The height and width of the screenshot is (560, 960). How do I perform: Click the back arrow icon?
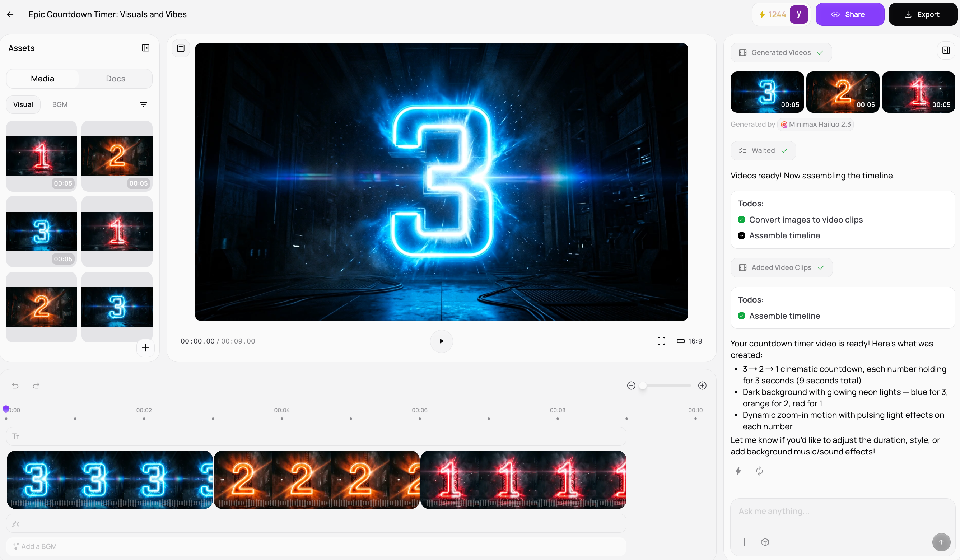[x=10, y=14]
